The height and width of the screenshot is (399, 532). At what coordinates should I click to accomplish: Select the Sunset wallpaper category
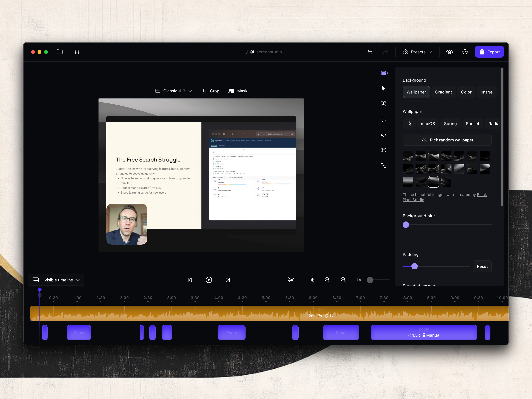(472, 123)
